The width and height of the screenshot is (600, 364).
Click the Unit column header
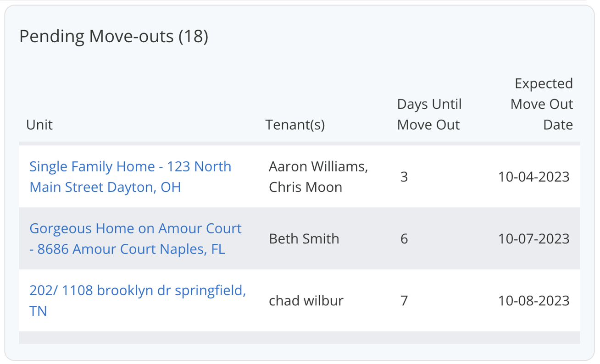39,124
